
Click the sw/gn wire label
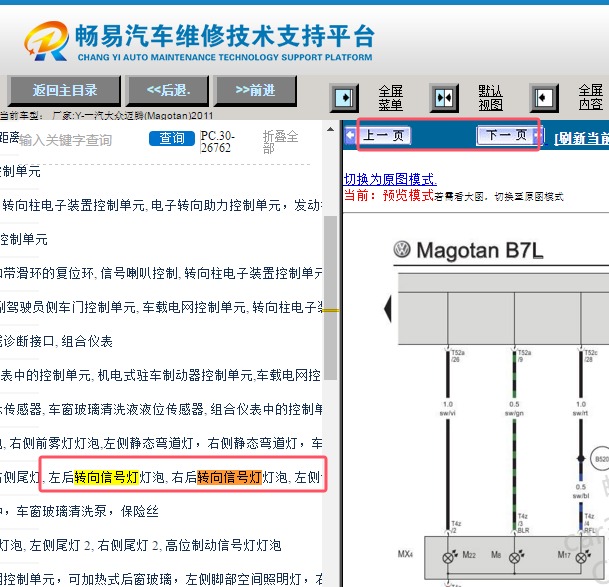514,413
